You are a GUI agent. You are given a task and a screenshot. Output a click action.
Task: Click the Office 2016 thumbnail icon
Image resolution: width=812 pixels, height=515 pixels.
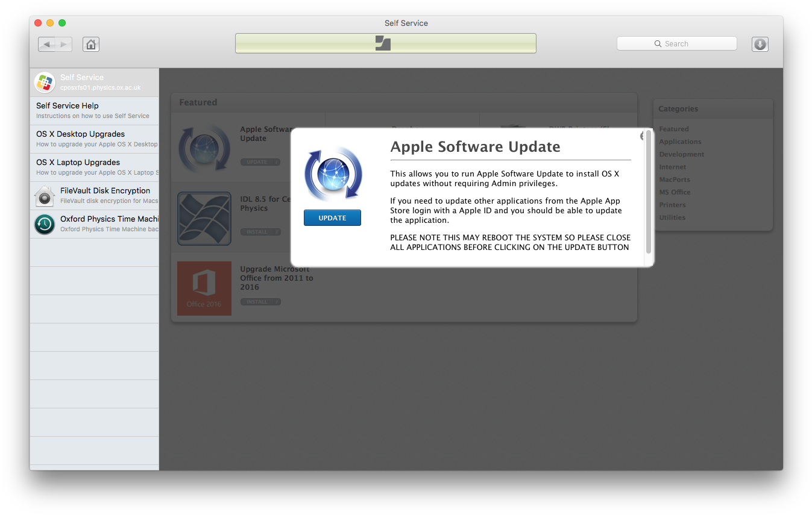[x=204, y=289]
